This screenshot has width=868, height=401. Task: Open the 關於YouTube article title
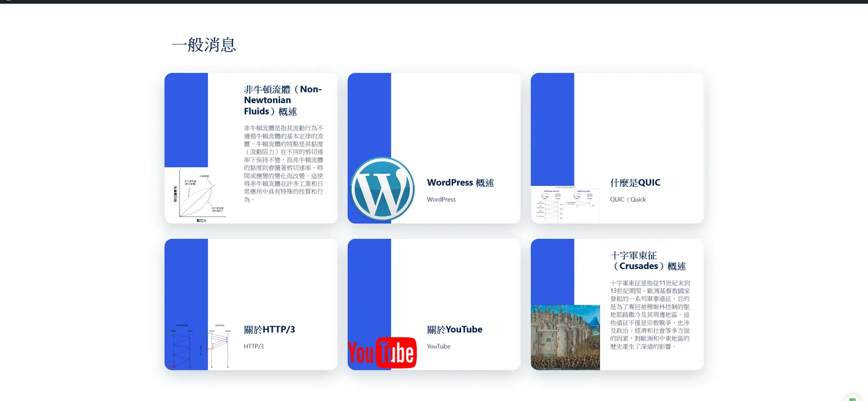tap(454, 330)
